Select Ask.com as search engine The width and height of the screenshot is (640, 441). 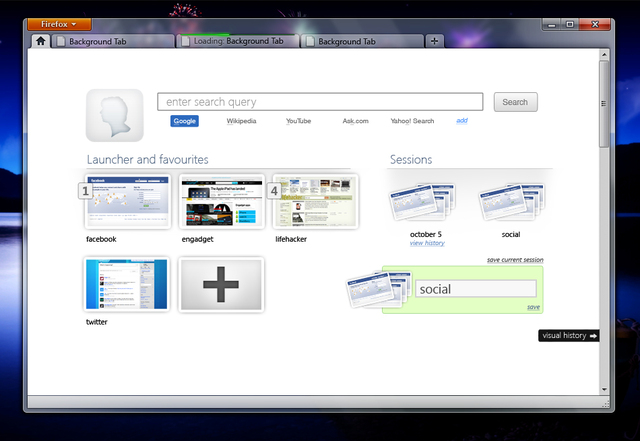point(355,121)
